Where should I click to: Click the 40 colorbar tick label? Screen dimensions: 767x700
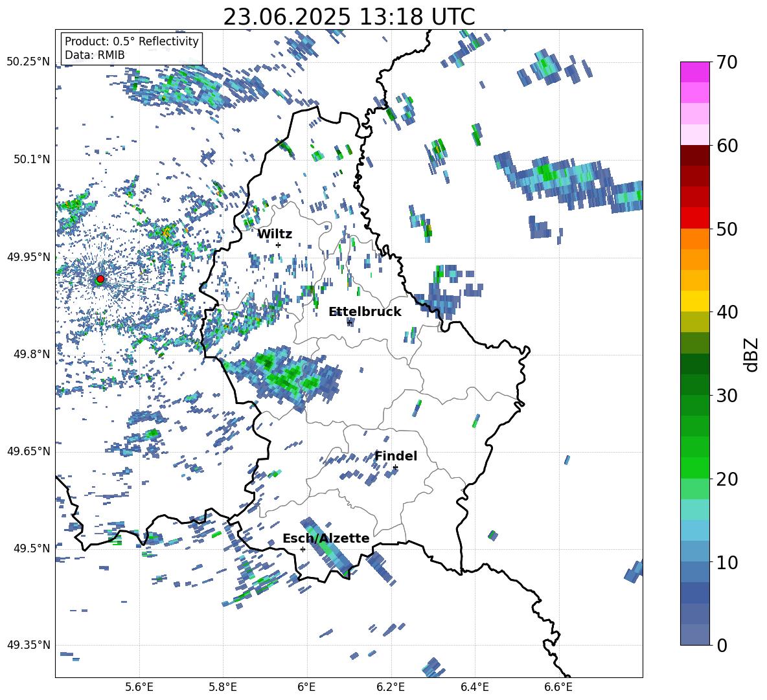[x=727, y=312]
